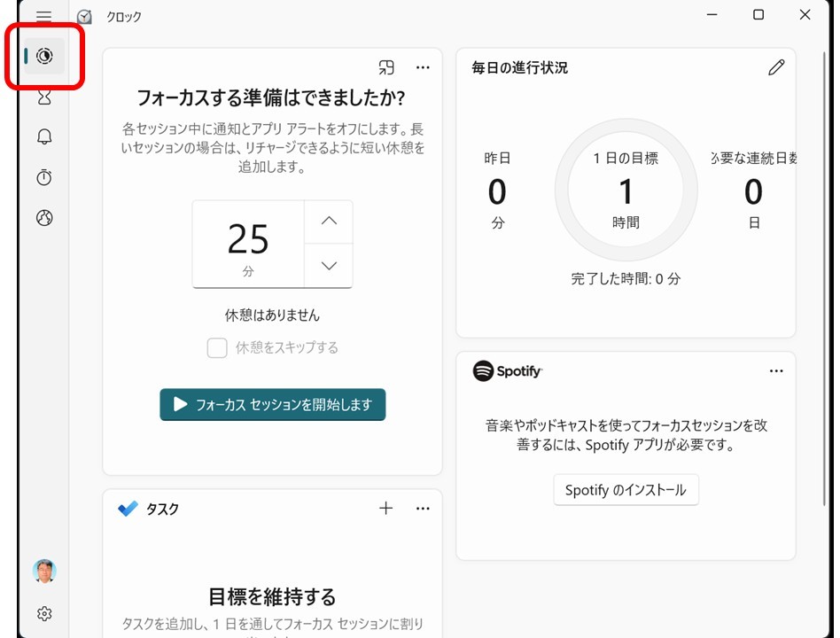
Task: Open the World clock sidebar icon
Action: [44, 218]
